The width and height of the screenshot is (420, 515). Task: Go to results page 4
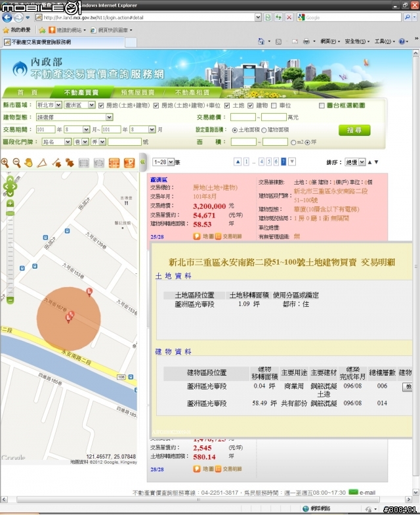coord(261,162)
